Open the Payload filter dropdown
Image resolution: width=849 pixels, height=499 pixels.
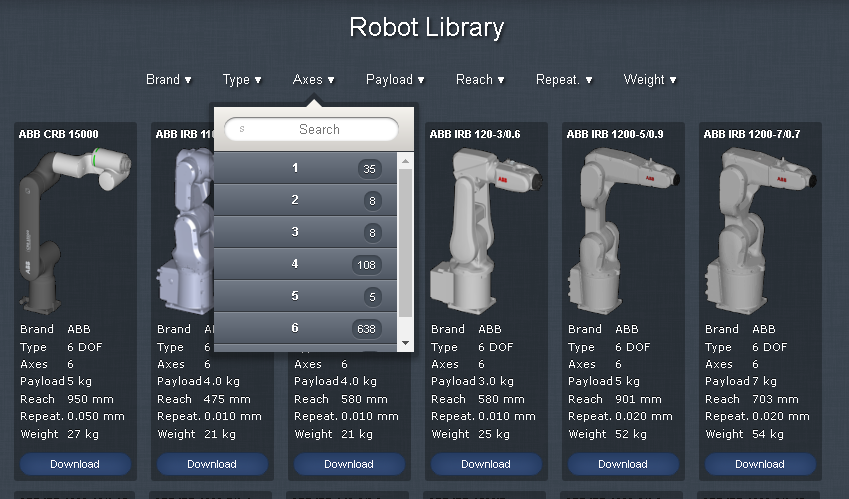point(395,80)
